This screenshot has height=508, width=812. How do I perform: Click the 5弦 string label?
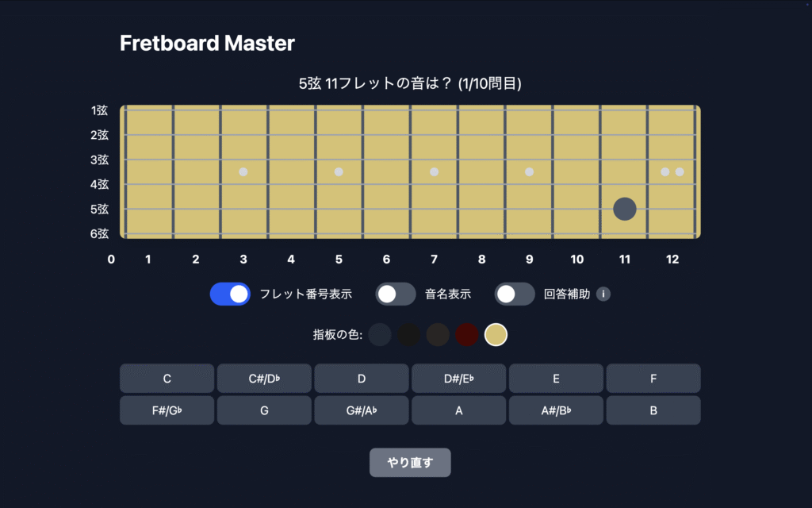pos(99,210)
